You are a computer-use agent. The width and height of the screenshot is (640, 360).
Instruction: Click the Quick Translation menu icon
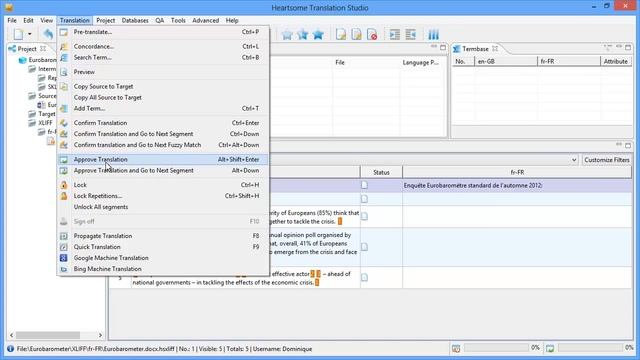pos(64,247)
